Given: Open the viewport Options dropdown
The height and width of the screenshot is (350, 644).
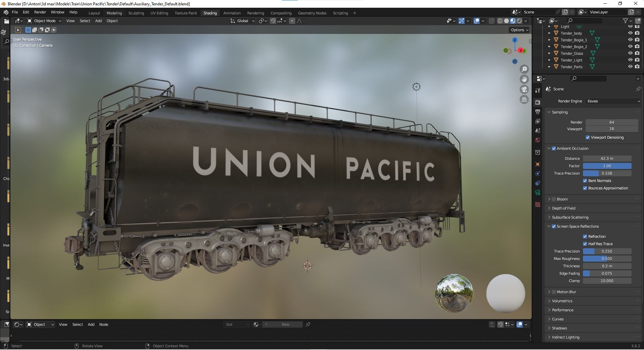Looking at the screenshot, I should [519, 30].
